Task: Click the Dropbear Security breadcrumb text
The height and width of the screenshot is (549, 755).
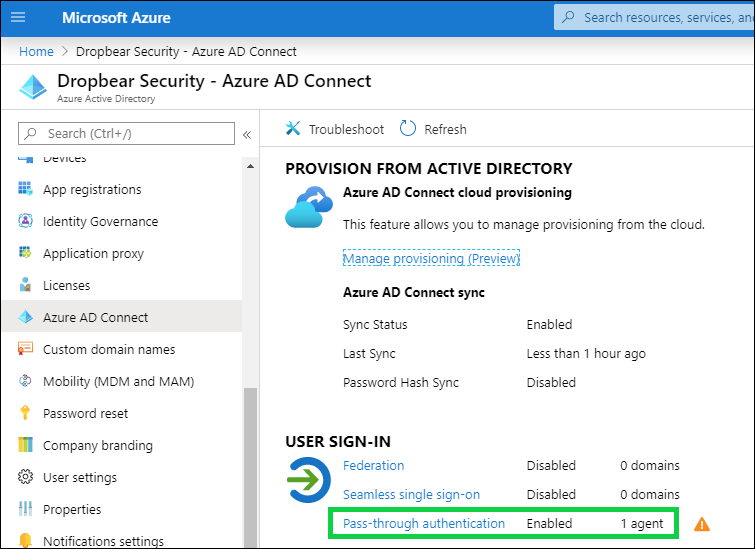Action: (186, 51)
